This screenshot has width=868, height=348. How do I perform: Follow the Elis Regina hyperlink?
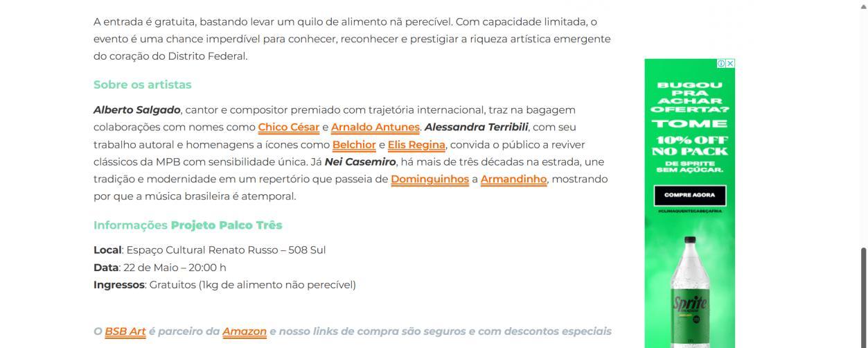(416, 145)
